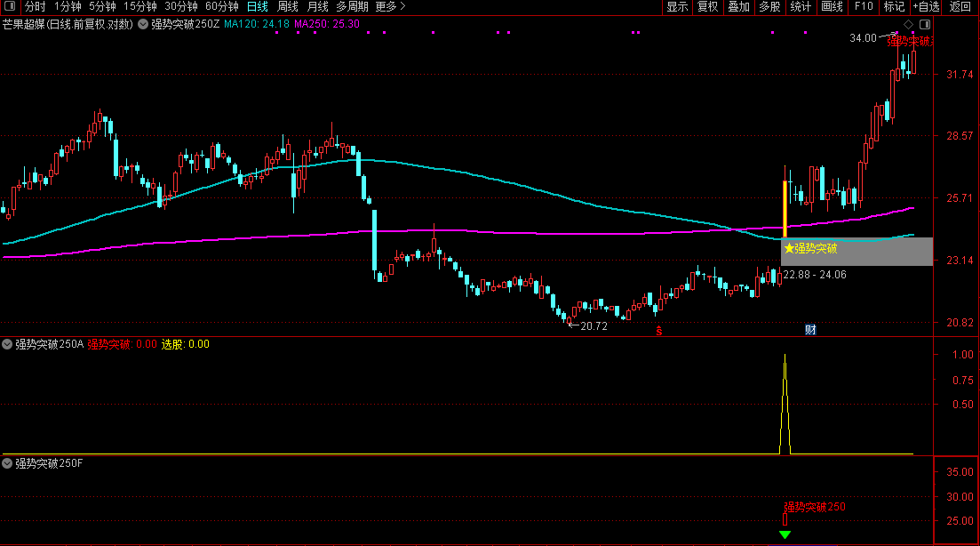Select the 周线 weekly tab
This screenshot has width=980, height=546.
pos(288,7)
